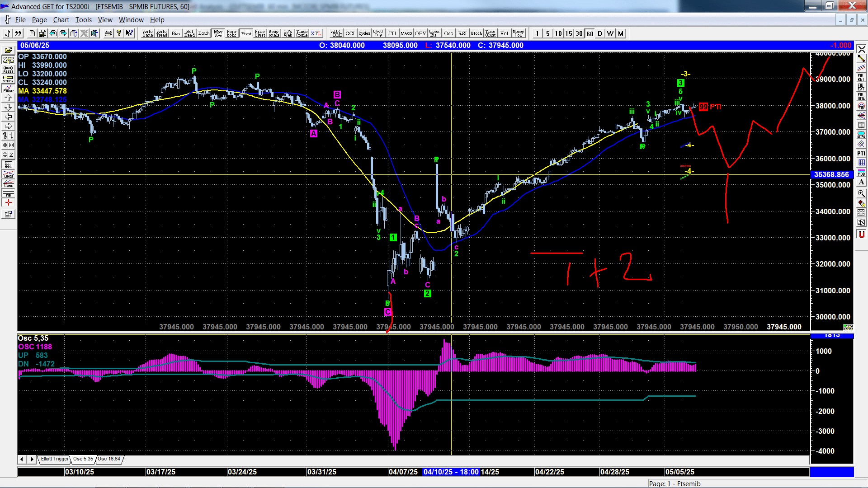Click the PTI icon in right toolbar
Viewport: 868px width, 488px height.
(x=861, y=154)
